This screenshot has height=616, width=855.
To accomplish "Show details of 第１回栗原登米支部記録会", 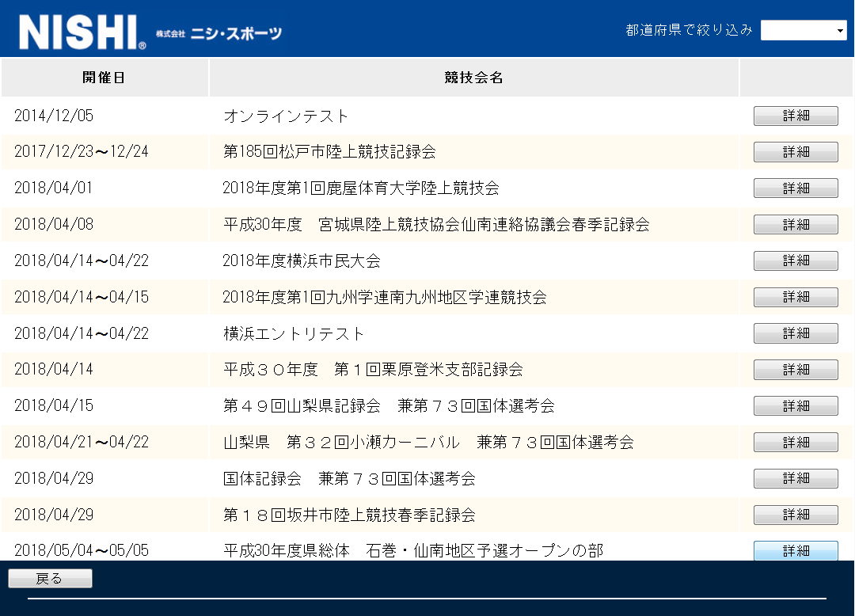I will [x=795, y=369].
